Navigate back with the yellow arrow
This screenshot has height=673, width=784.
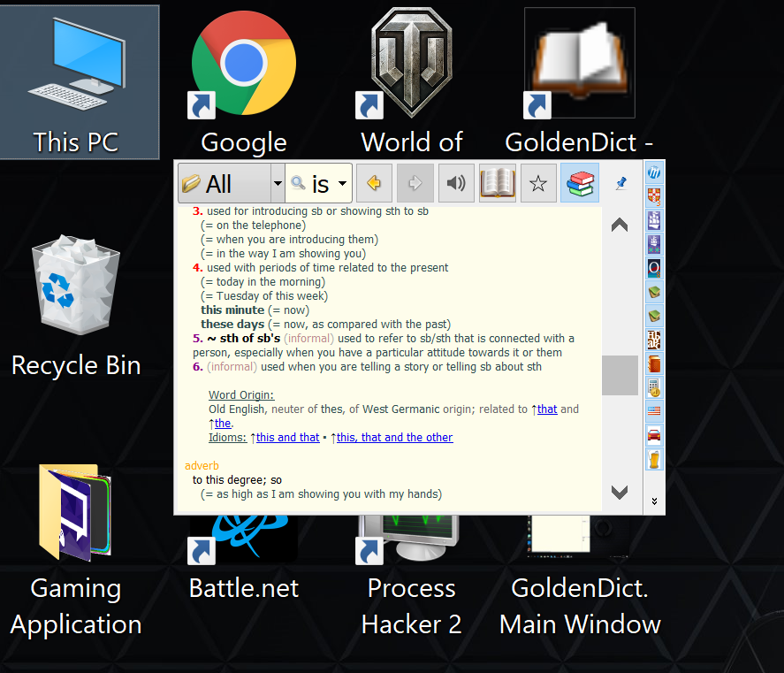374,183
